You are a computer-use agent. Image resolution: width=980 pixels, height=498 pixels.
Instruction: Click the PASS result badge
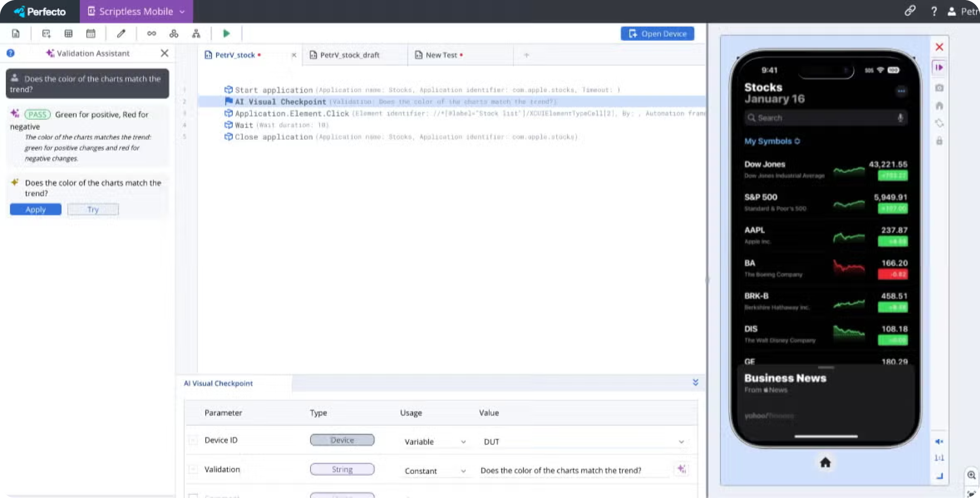click(x=37, y=114)
